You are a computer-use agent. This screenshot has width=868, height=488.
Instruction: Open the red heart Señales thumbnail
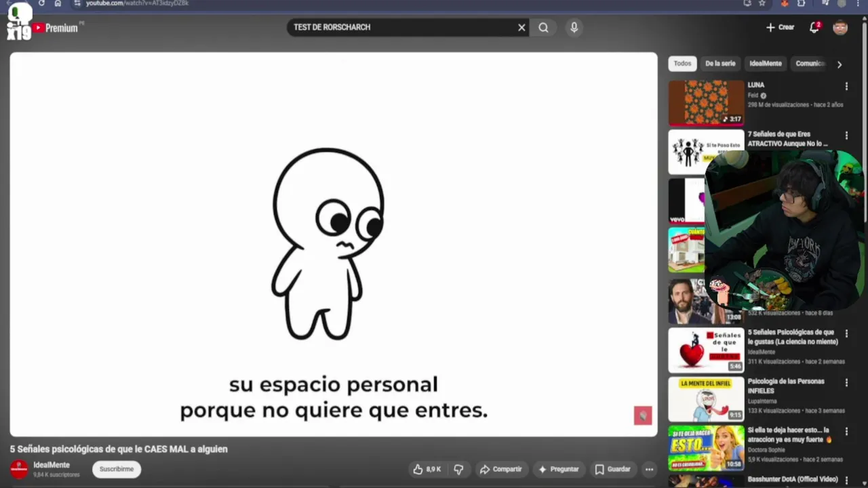coord(706,350)
